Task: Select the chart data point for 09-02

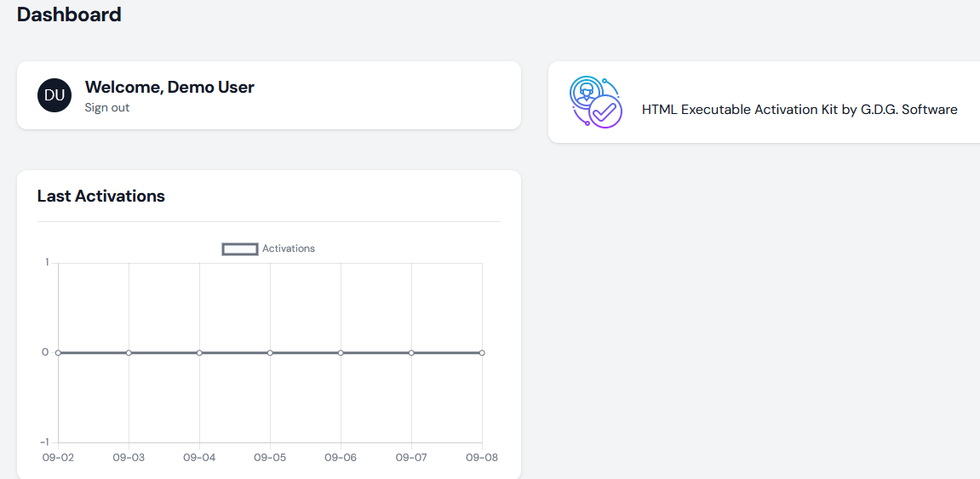Action: click(x=58, y=352)
